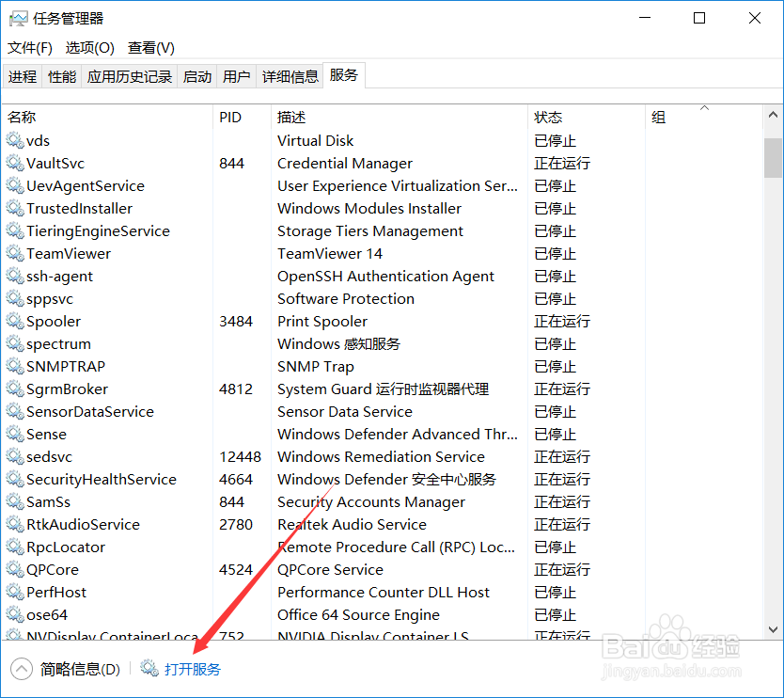
Task: Select Security Accounts Manager description
Action: coord(371,501)
